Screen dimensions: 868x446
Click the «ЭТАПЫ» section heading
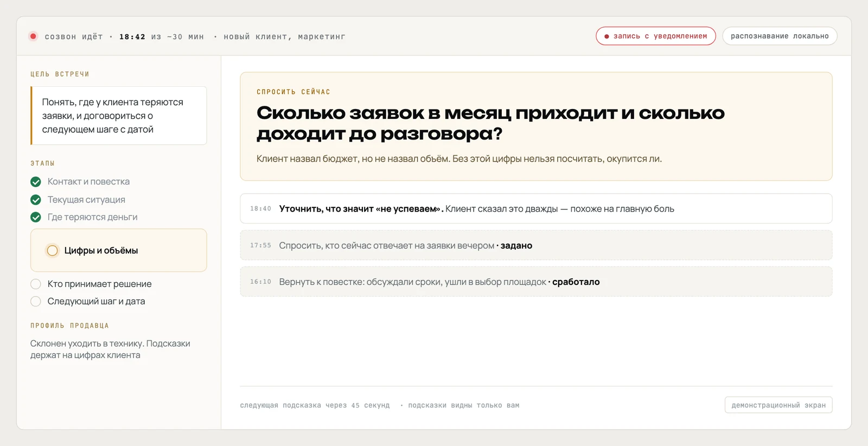tap(42, 163)
